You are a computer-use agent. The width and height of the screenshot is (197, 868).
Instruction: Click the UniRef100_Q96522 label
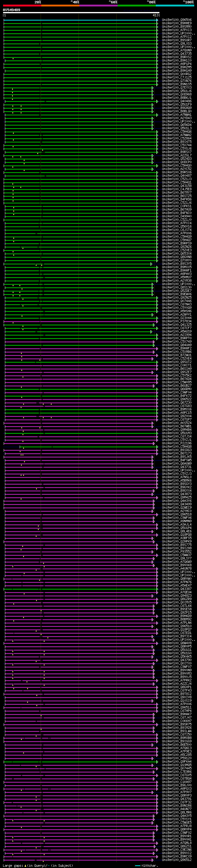coord(177,399)
